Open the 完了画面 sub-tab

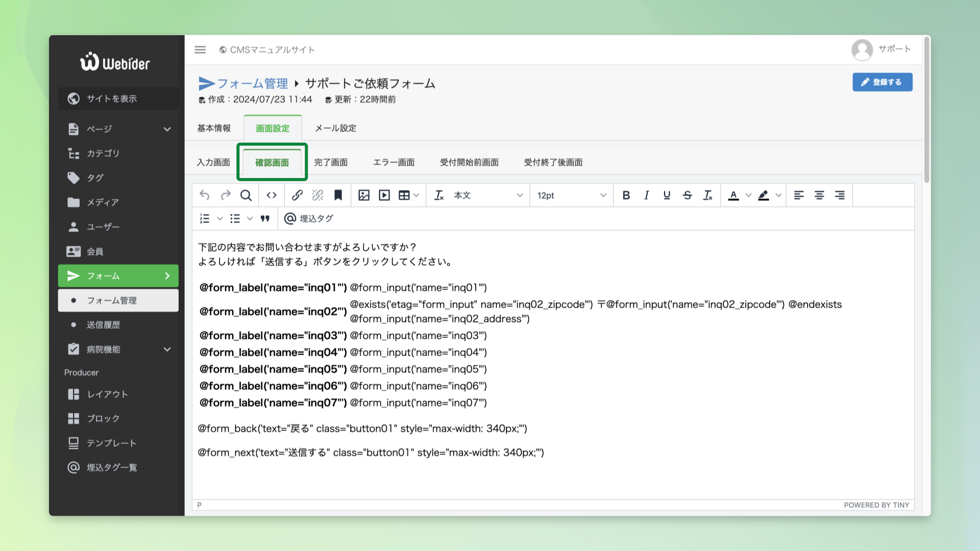click(331, 162)
